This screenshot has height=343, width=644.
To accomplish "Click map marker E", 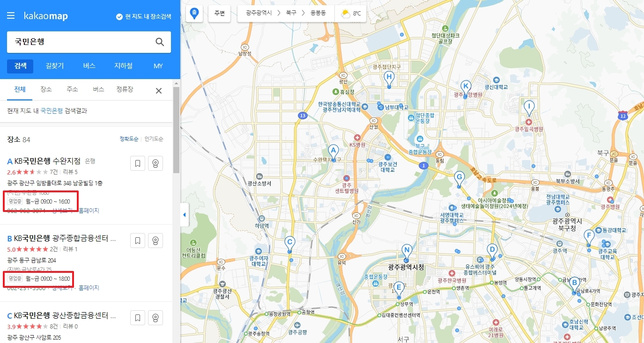I will click(x=399, y=289).
